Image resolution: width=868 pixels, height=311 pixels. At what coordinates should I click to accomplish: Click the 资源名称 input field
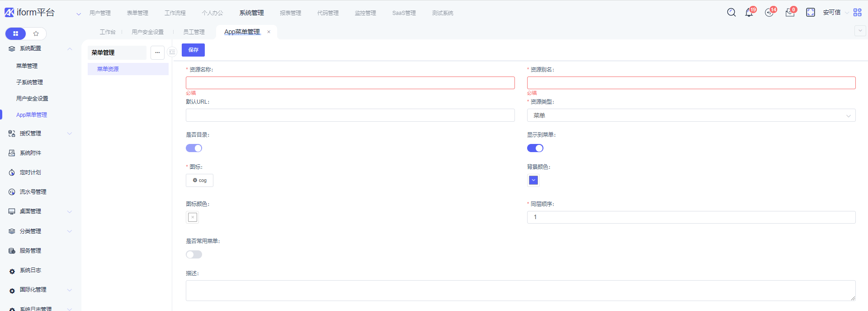(x=350, y=83)
